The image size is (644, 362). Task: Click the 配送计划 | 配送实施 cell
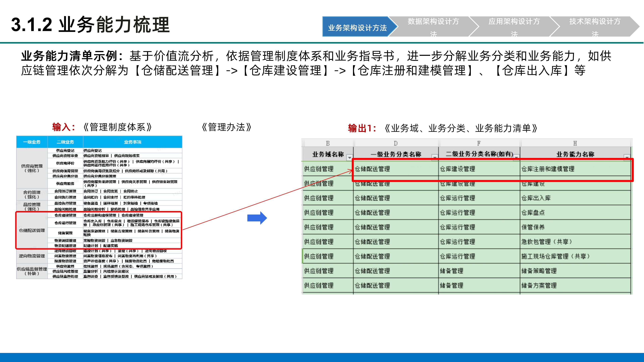point(132,246)
